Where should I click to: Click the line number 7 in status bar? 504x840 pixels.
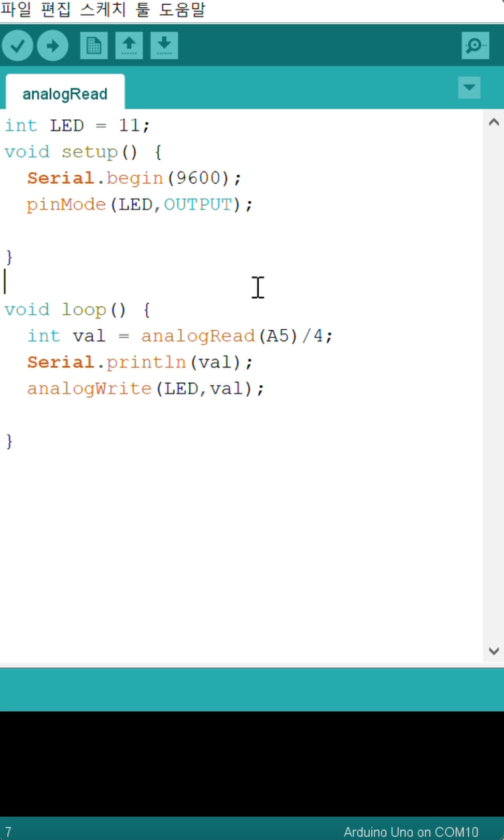[x=8, y=832]
